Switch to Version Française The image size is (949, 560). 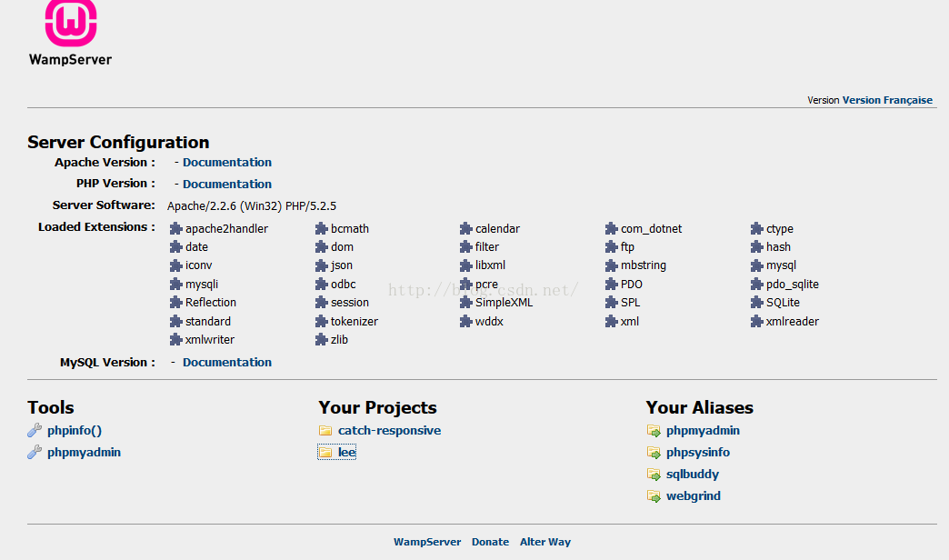pyautogui.click(x=887, y=100)
